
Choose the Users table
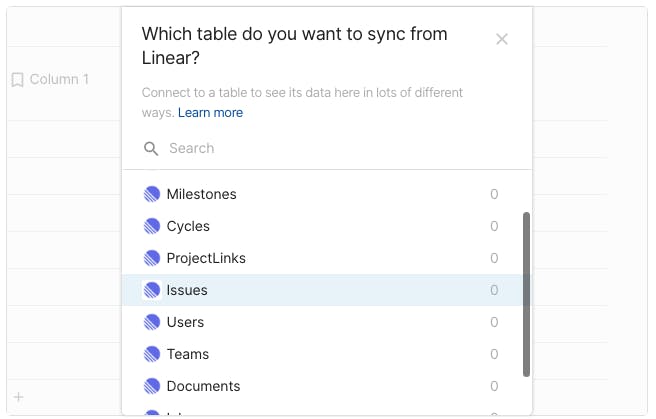tap(186, 322)
